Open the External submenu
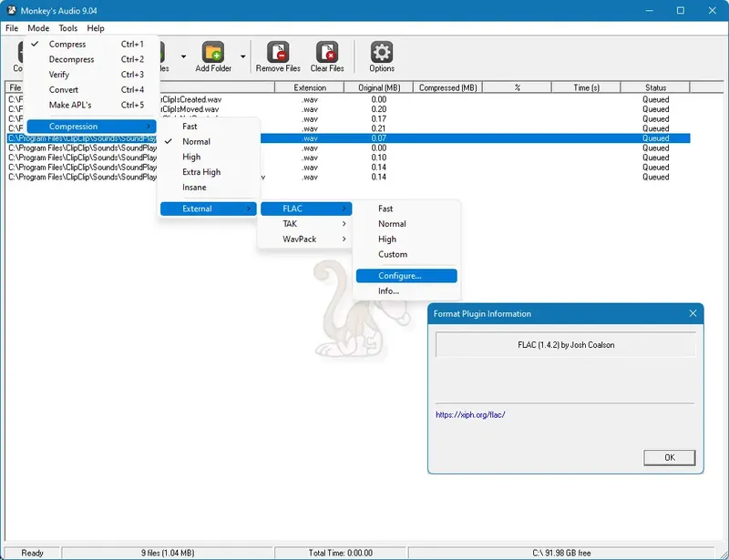Viewport: 729px width, 560px height. pyautogui.click(x=209, y=209)
